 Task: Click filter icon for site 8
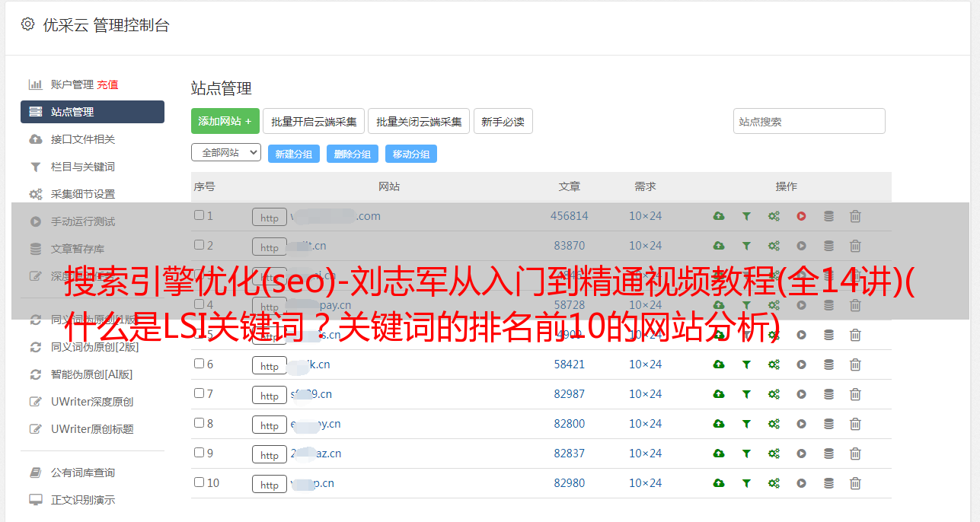point(746,424)
